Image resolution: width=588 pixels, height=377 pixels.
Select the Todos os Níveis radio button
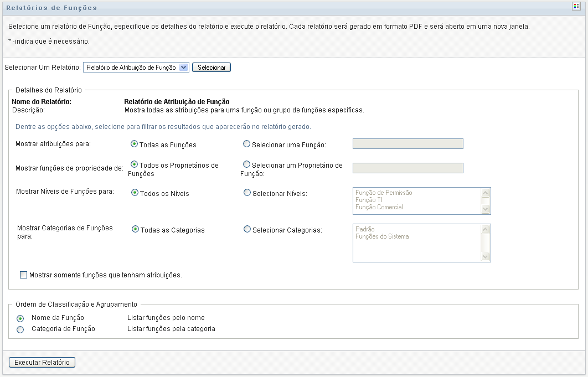pos(135,193)
